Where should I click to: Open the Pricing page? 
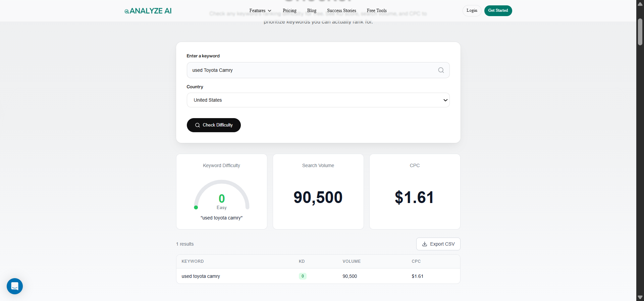click(289, 11)
